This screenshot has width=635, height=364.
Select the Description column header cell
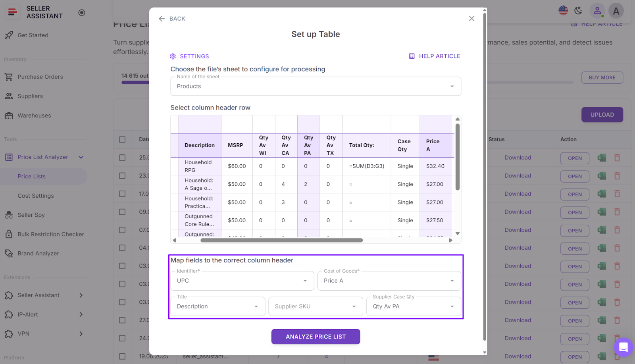tap(199, 145)
